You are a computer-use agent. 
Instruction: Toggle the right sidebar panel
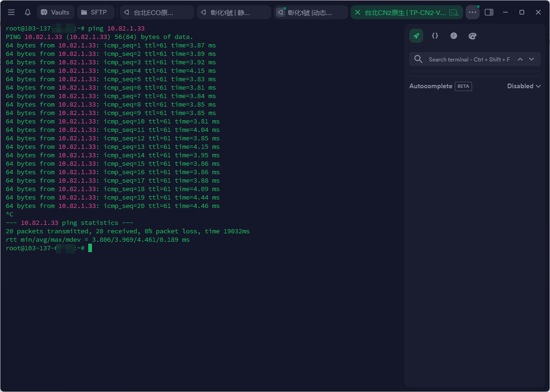click(489, 12)
